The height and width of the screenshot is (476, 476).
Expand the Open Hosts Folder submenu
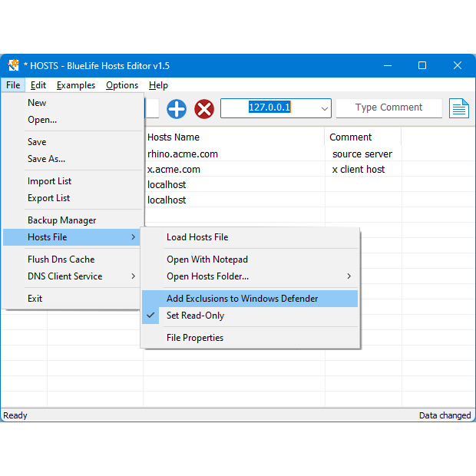coord(250,276)
